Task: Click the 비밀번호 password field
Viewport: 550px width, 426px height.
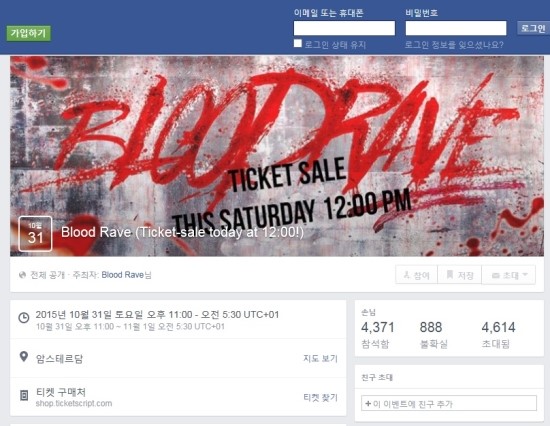Action: tap(456, 28)
